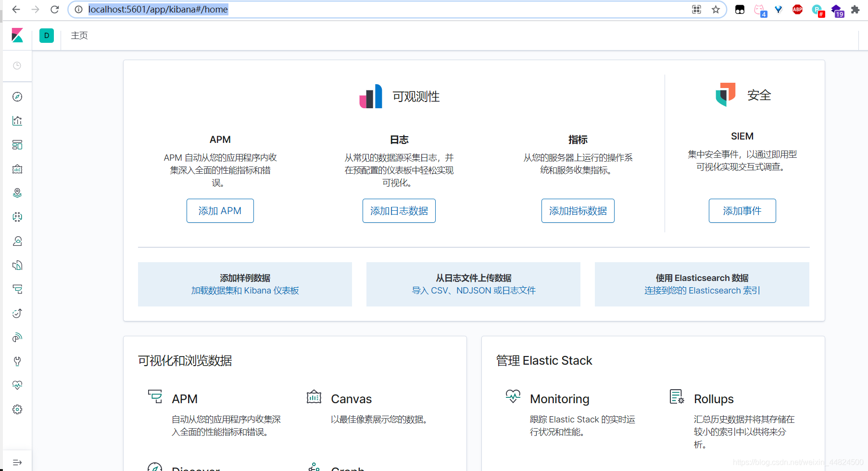
Task: Open the recently viewed clock icon
Action: tap(17, 65)
